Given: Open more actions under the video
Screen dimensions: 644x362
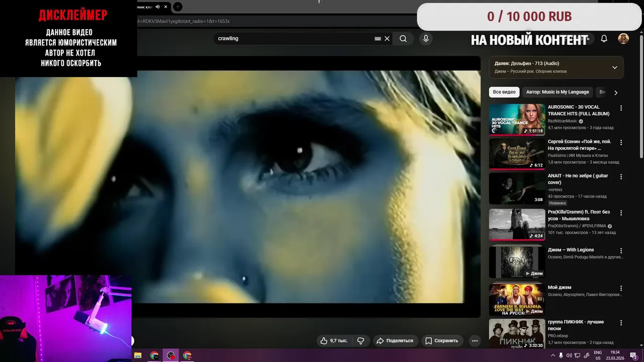Looking at the screenshot, I should coord(474,340).
